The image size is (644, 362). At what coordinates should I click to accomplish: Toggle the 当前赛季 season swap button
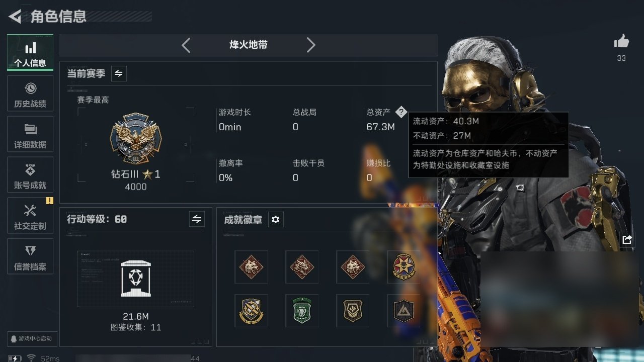point(119,73)
